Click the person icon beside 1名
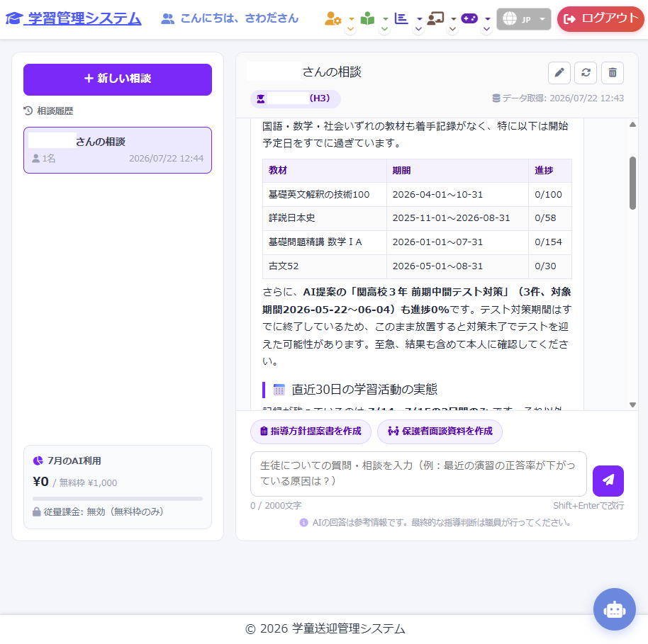This screenshot has width=648, height=644. (x=36, y=158)
